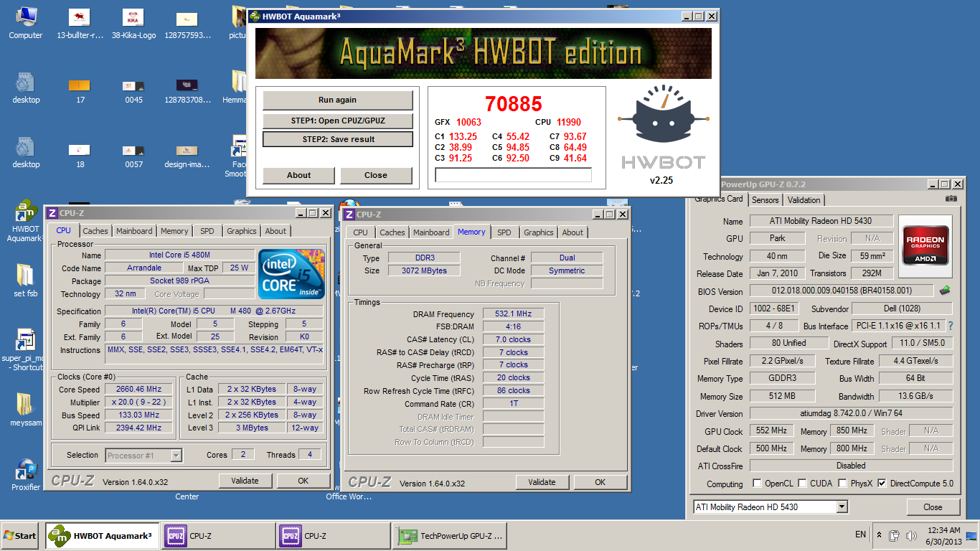Screen dimensions: 980x551
Task: Click the AMD Radeon Graphics logo
Action: click(925, 247)
